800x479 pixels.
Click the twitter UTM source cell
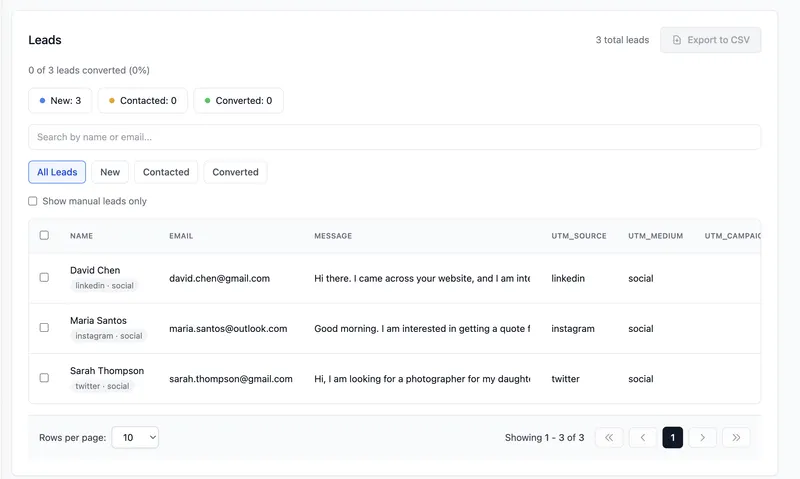coord(565,379)
